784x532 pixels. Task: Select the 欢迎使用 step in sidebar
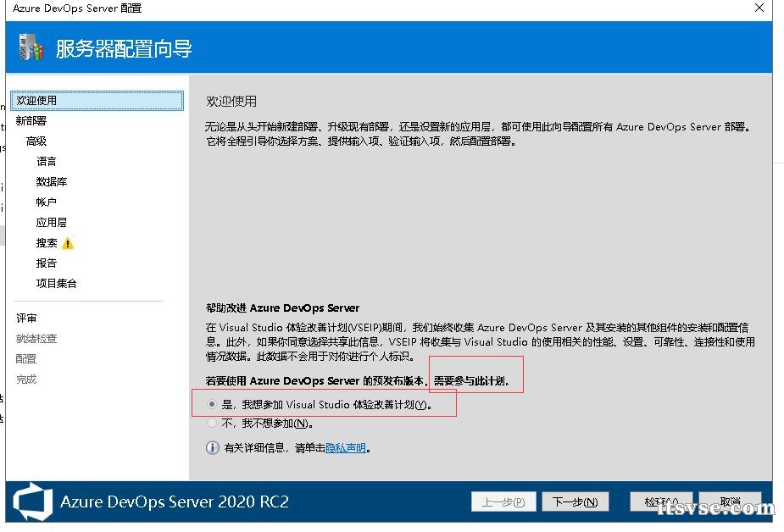pyautogui.click(x=97, y=101)
